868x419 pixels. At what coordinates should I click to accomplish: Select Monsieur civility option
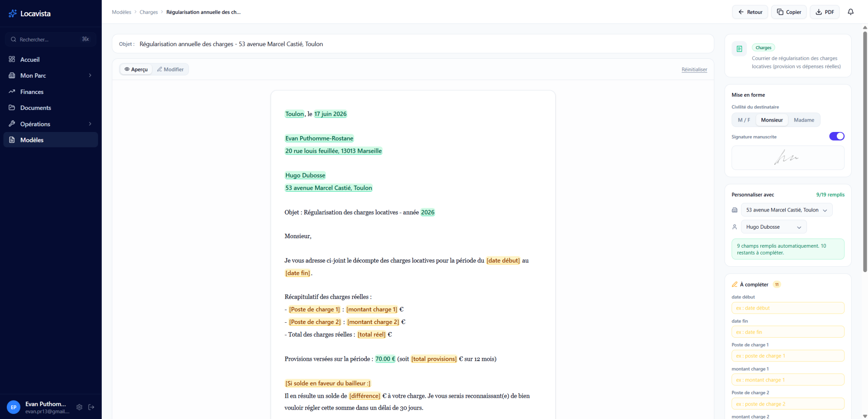(x=772, y=120)
